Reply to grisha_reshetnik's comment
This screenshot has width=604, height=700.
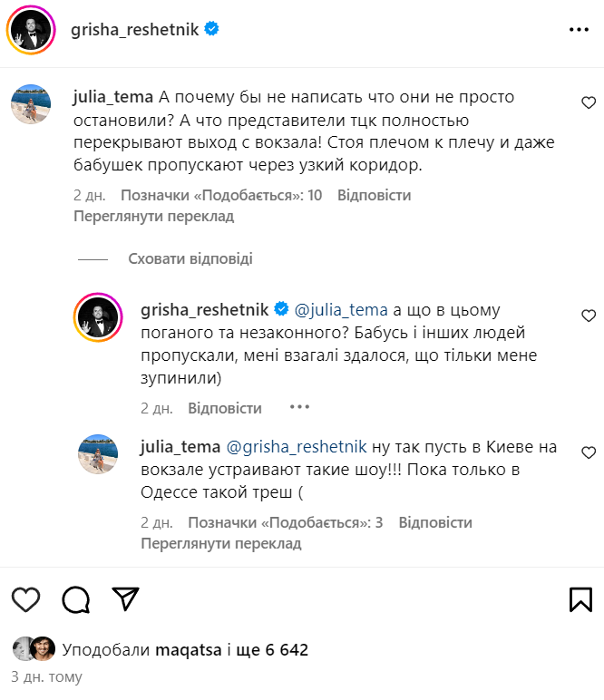225,409
